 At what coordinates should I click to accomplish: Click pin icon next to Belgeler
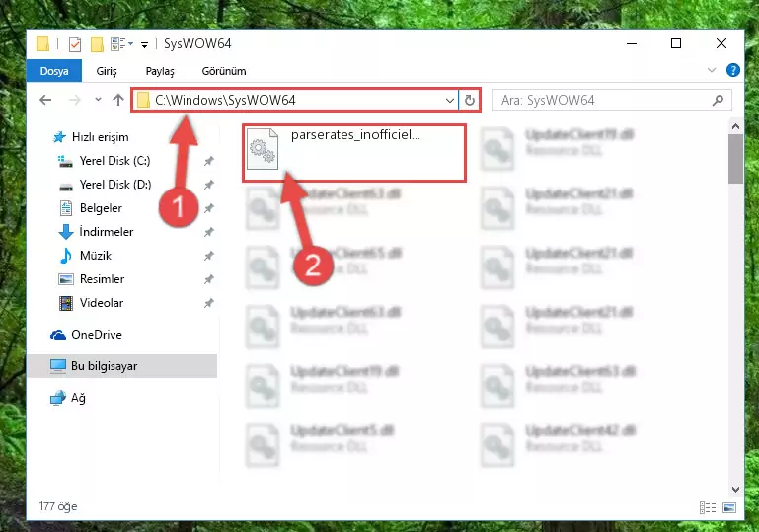tap(208, 208)
